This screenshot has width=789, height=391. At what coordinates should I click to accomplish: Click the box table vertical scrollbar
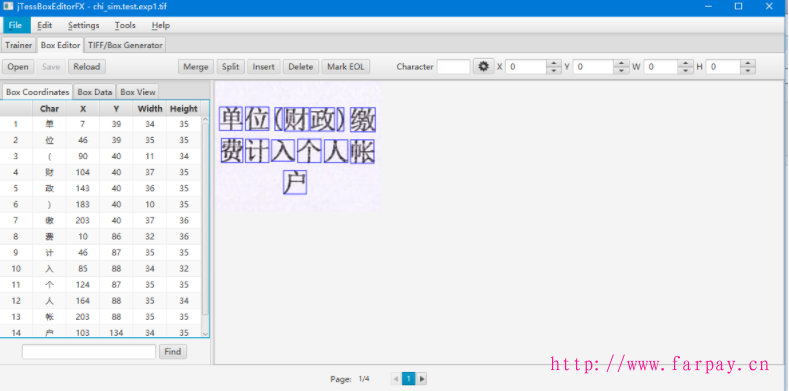[x=205, y=219]
